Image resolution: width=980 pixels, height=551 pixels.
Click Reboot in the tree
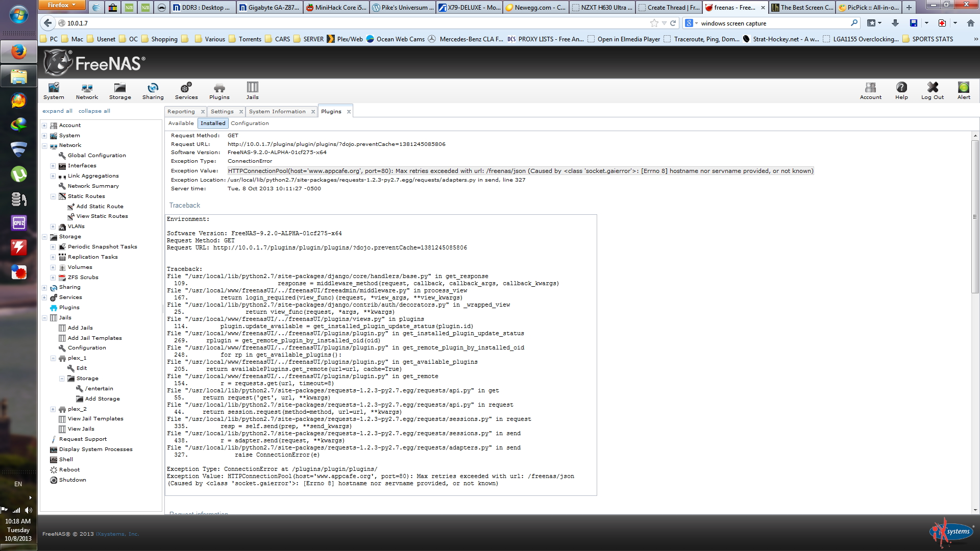pyautogui.click(x=69, y=470)
